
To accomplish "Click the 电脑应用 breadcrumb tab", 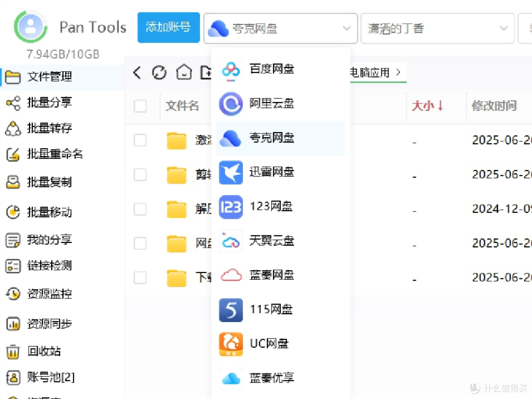I will (369, 72).
